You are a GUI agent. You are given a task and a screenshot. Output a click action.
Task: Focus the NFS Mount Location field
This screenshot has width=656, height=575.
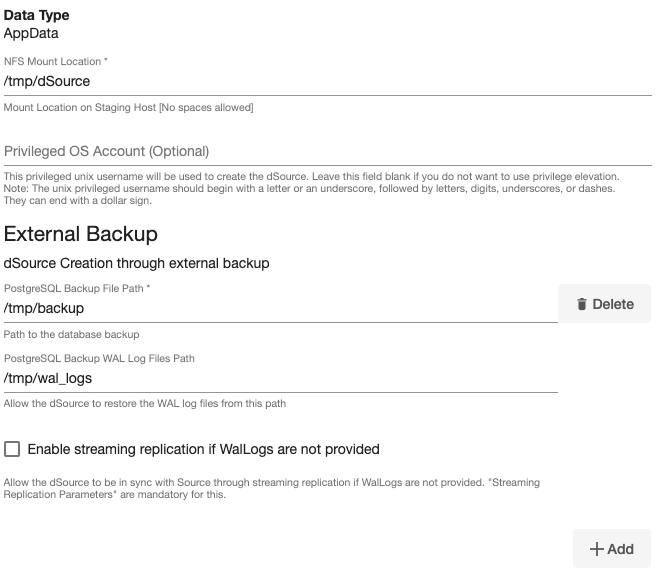(327, 81)
